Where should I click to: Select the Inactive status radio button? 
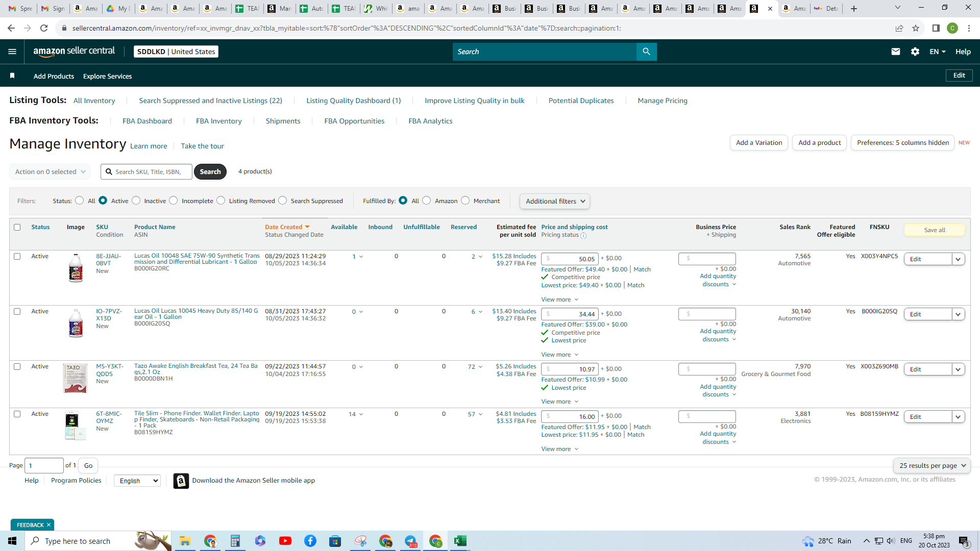pos(136,201)
